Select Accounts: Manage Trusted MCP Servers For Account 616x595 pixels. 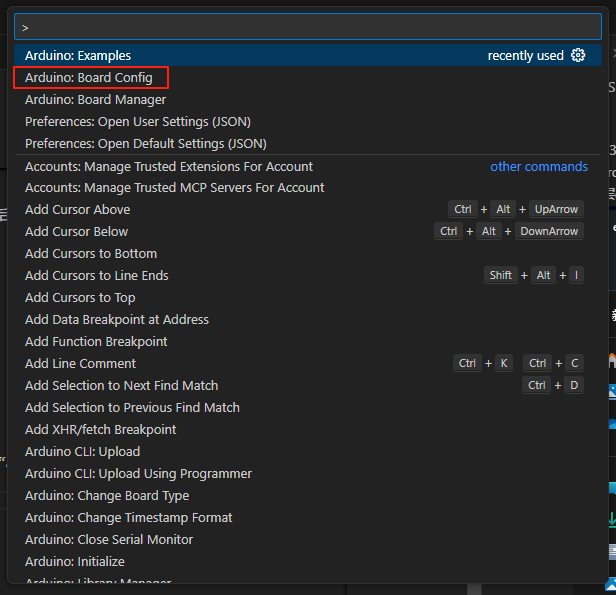click(x=308, y=188)
